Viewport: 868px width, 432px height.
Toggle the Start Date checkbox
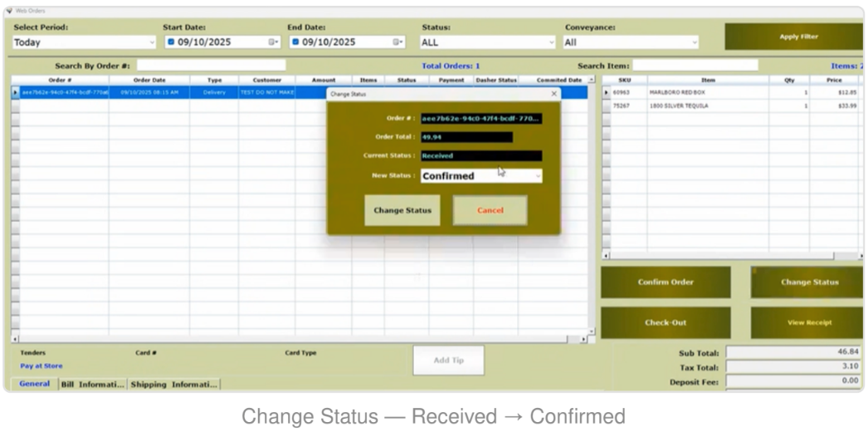pos(171,42)
